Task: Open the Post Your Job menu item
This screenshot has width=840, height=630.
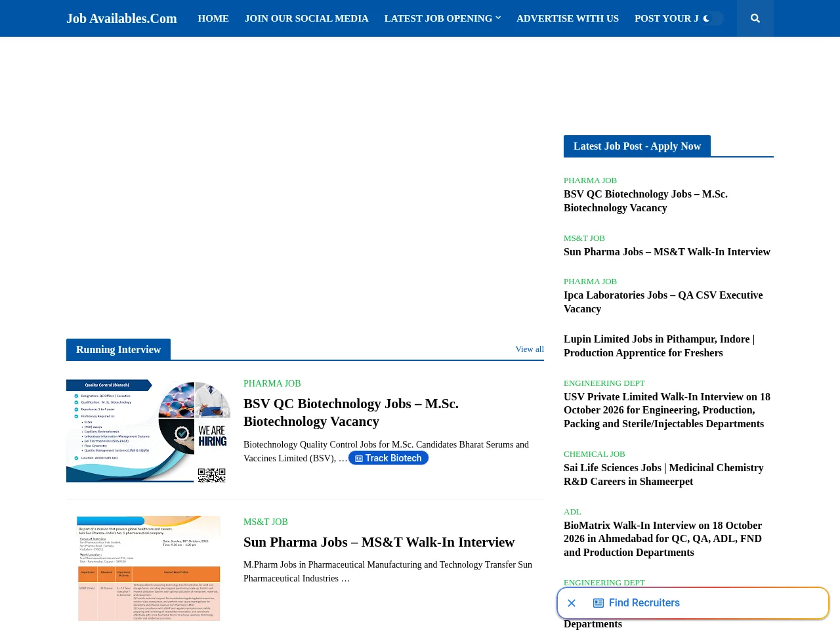Action: [666, 18]
